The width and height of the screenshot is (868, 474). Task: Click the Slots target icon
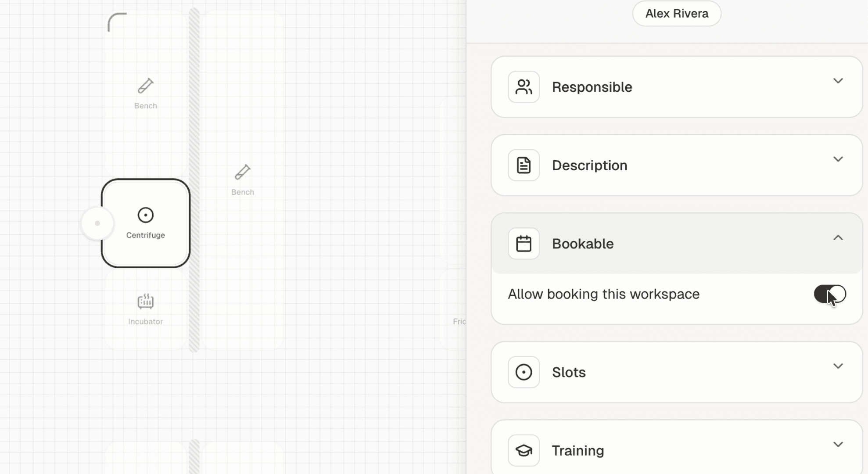(x=524, y=372)
